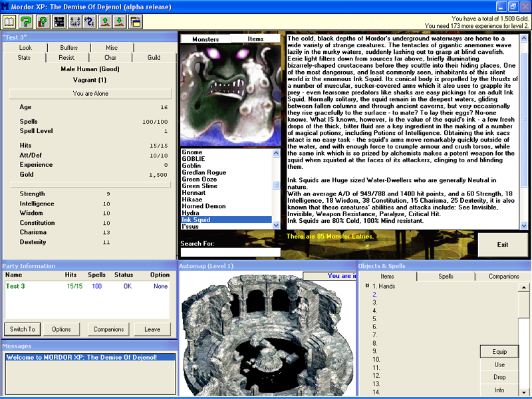Toggle the Monsters view button

(x=205, y=39)
